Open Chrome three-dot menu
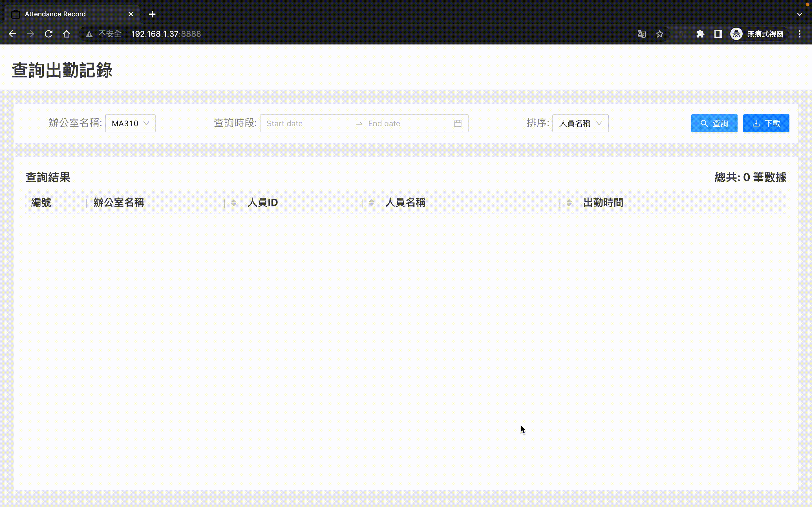812x507 pixels. pyautogui.click(x=800, y=34)
